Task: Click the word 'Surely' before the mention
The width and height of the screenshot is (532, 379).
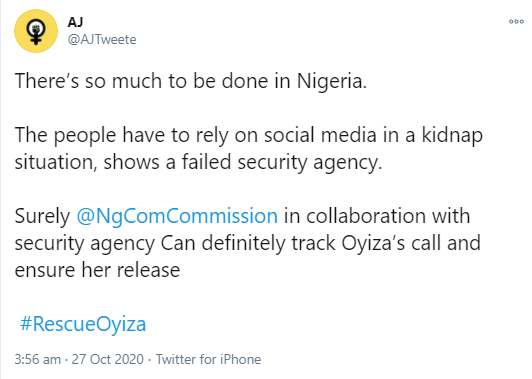Action: tap(42, 216)
